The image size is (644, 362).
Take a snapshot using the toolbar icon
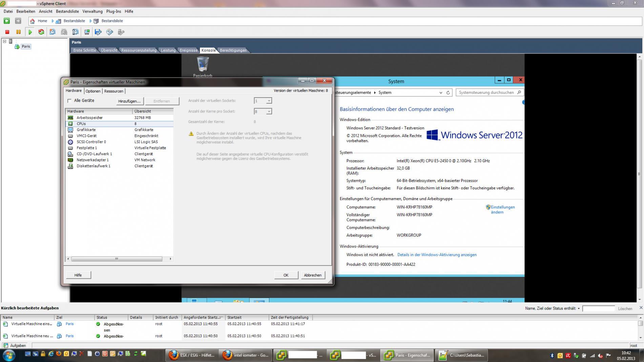(x=53, y=32)
